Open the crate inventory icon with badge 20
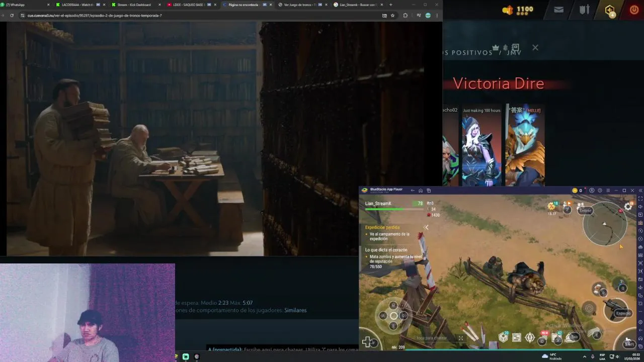The height and width of the screenshot is (362, 644). tap(503, 337)
